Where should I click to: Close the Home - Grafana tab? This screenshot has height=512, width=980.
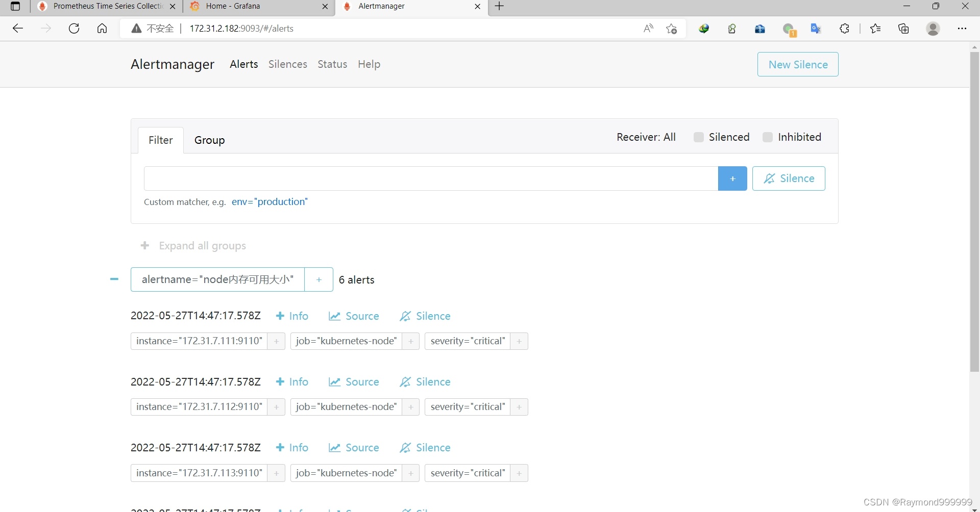pos(325,7)
